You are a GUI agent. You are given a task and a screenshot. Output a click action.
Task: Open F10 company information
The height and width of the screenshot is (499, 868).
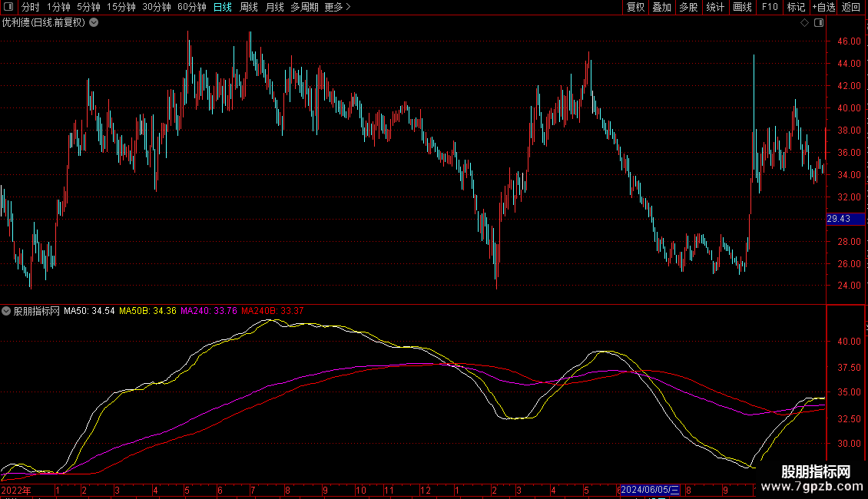770,8
